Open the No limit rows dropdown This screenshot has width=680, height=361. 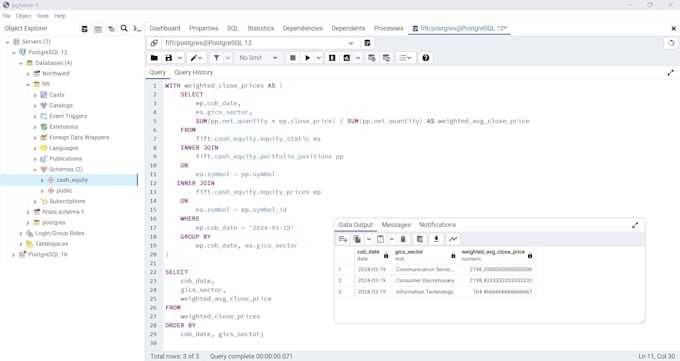tap(258, 58)
